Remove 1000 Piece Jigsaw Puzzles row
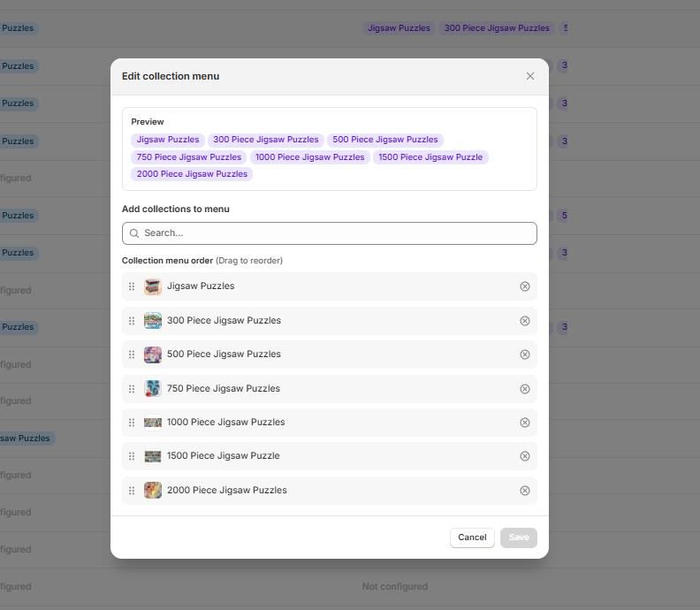Screen dimensions: 700x610 [524, 423]
